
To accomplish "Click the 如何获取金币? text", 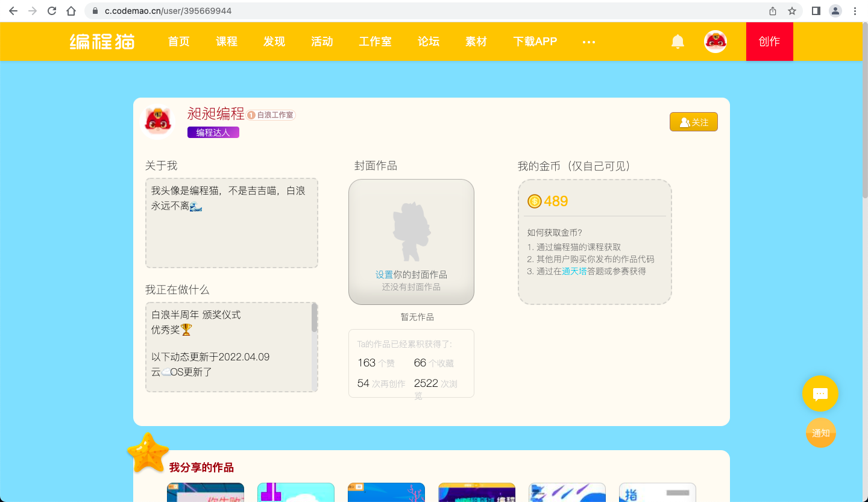I will (x=555, y=233).
